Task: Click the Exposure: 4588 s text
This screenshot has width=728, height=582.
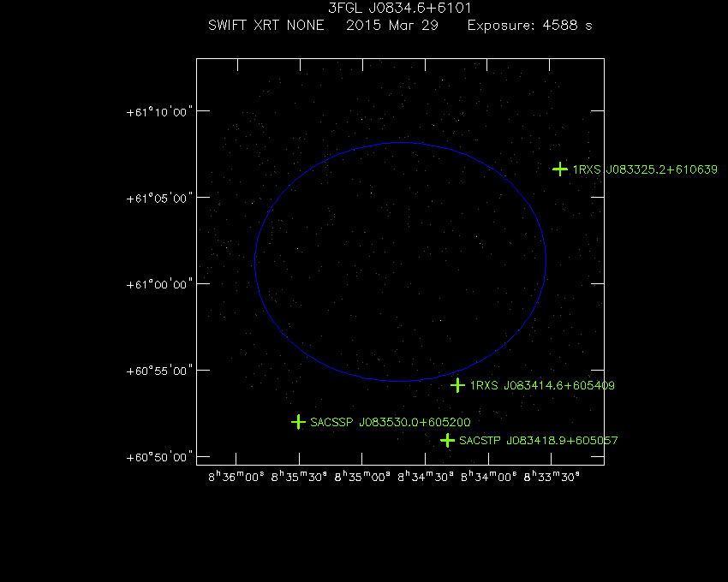Action: tap(530, 26)
